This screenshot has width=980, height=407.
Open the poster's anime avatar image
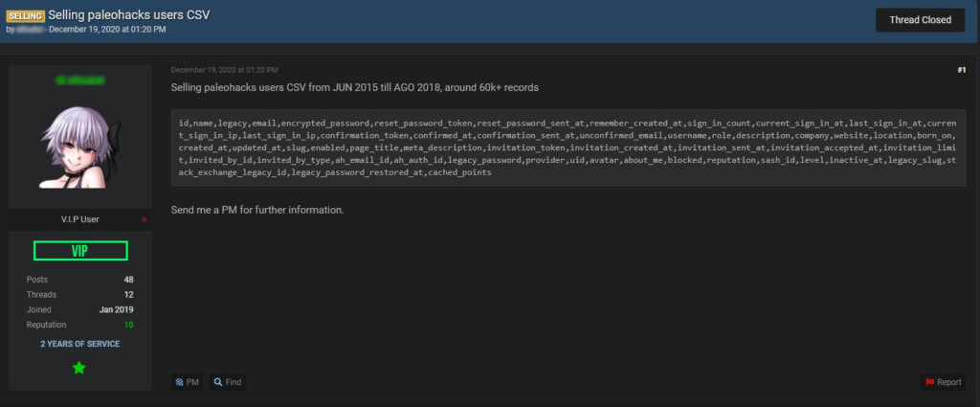pos(80,147)
